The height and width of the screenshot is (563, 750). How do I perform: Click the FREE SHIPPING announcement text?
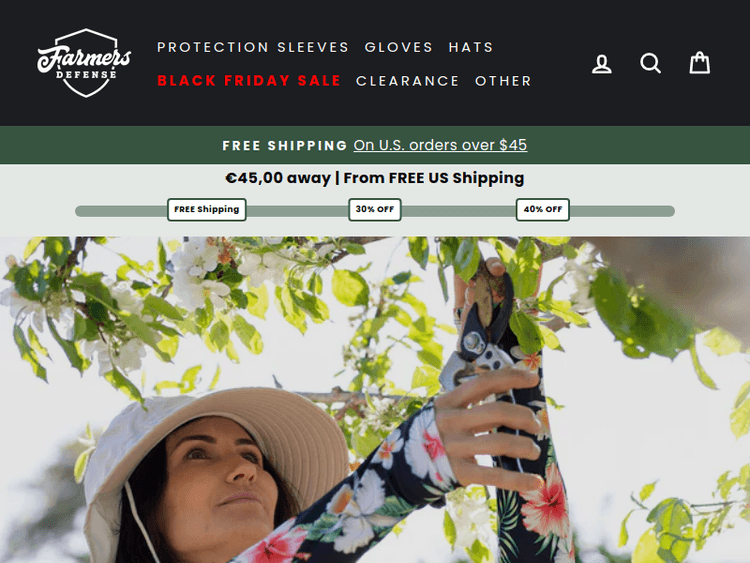tap(285, 145)
